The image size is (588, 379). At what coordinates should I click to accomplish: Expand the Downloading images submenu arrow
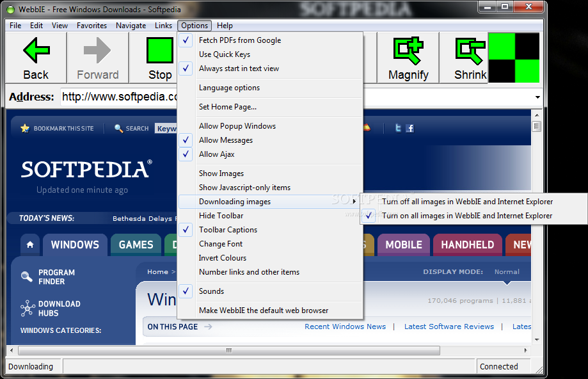[354, 202]
